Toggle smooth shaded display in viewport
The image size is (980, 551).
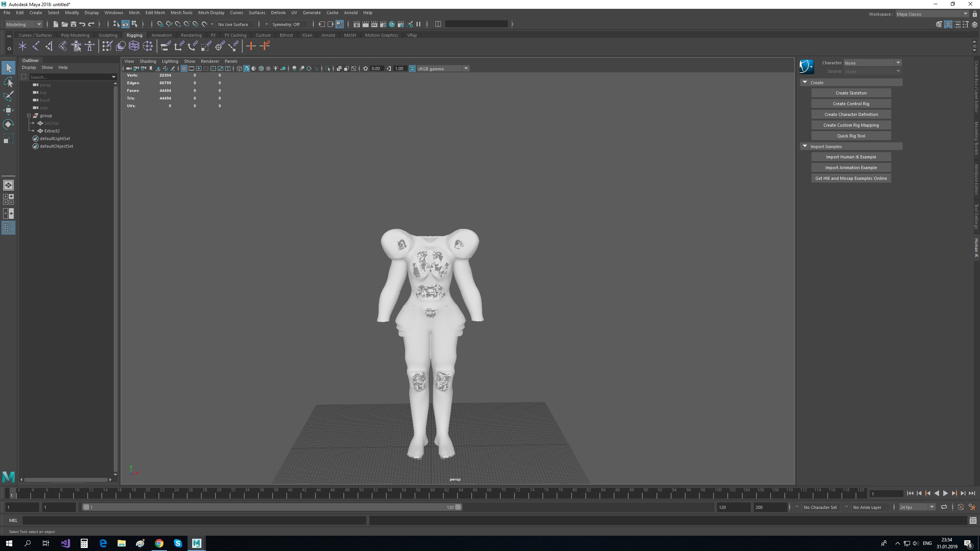coord(247,68)
